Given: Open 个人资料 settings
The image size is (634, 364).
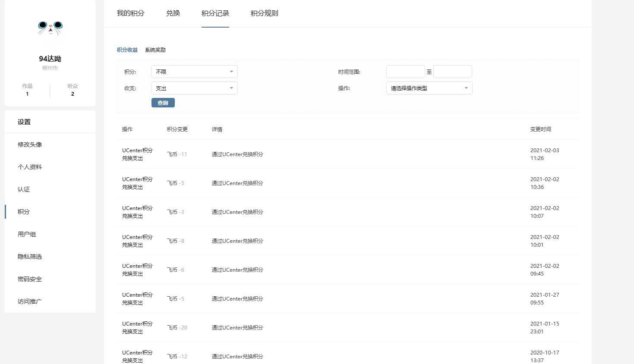Looking at the screenshot, I should 29,166.
